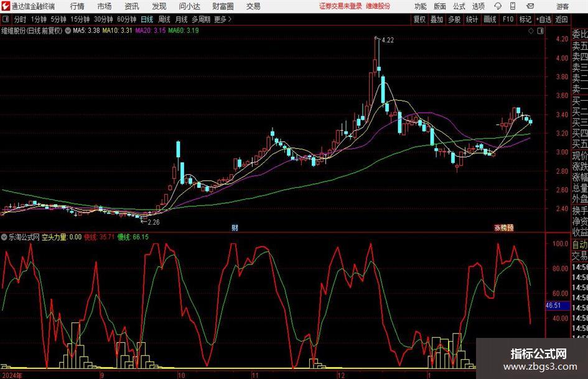Click the 4.22 high price label
Image resolution: width=588 pixels, height=379 pixels.
[388, 40]
